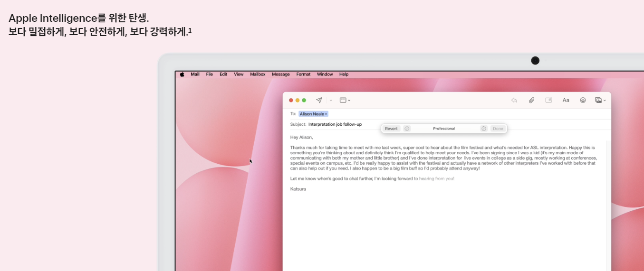Open the Help menu

tap(344, 75)
